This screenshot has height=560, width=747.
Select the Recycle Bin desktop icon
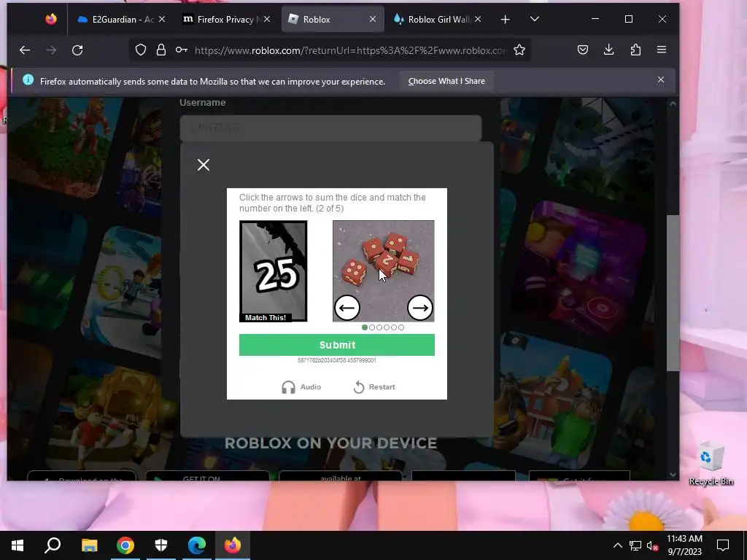pos(711,464)
